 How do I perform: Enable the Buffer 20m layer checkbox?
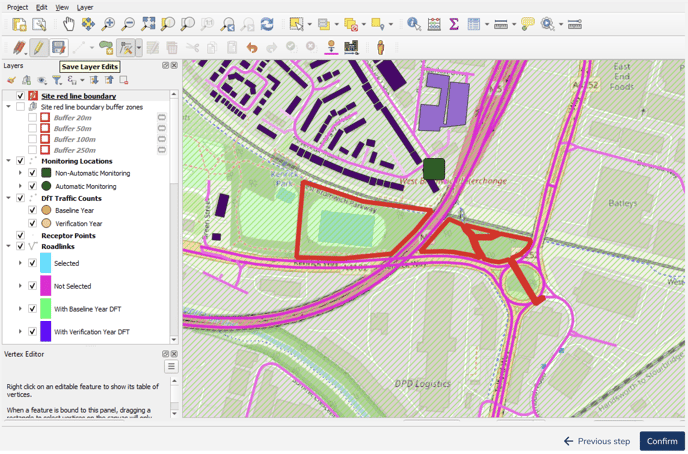(x=32, y=118)
